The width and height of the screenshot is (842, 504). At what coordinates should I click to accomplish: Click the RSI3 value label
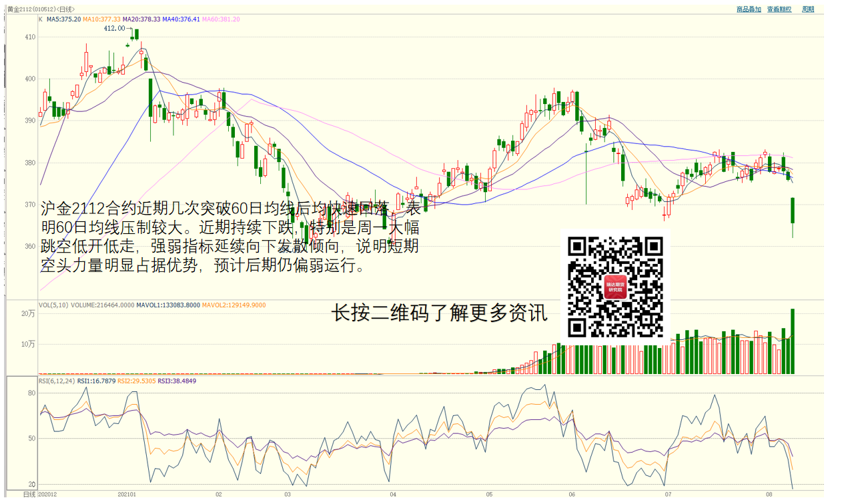(177, 381)
